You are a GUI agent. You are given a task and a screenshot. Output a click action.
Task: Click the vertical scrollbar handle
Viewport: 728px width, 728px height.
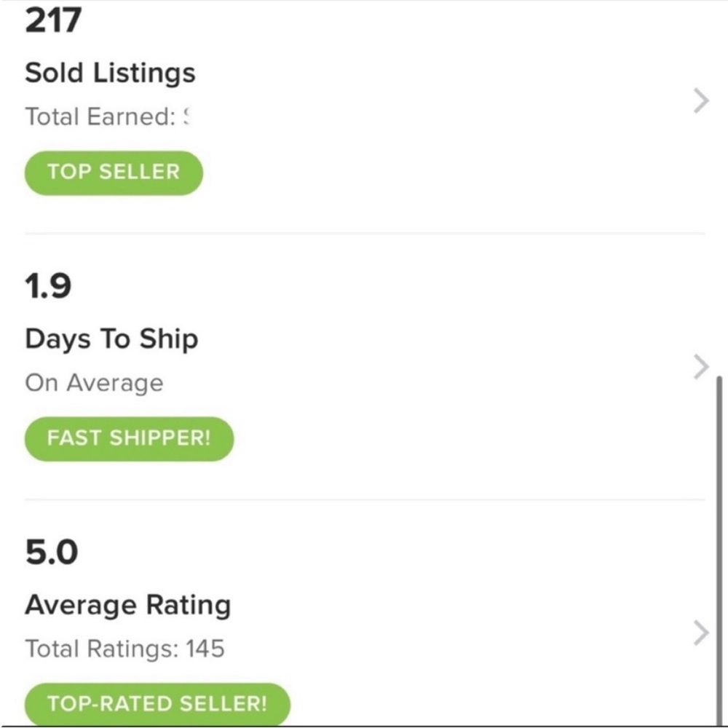719,546
